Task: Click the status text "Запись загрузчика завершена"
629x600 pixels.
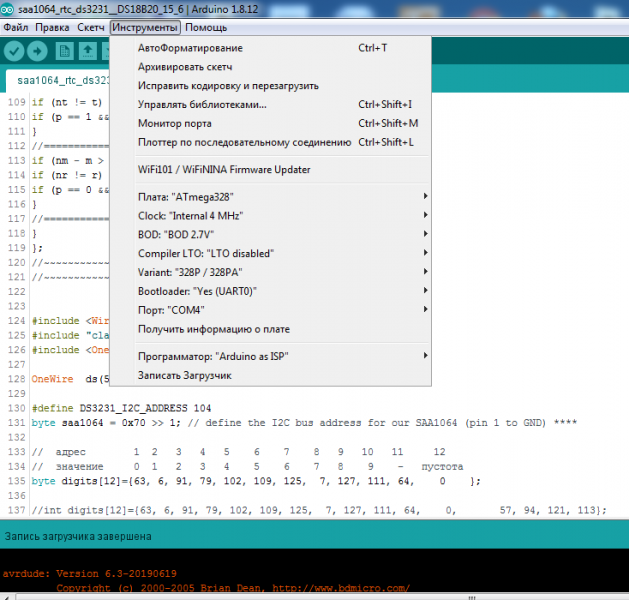Action: tap(78, 536)
